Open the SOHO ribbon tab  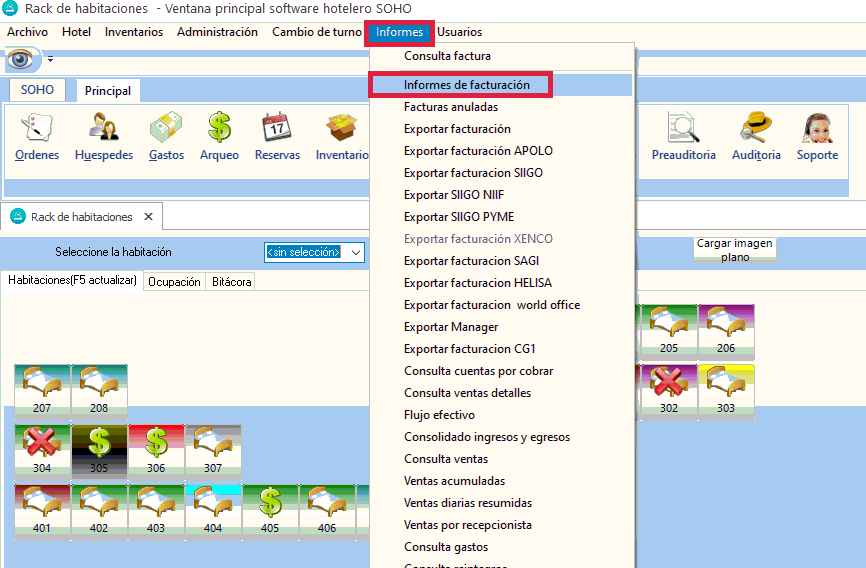[x=37, y=90]
